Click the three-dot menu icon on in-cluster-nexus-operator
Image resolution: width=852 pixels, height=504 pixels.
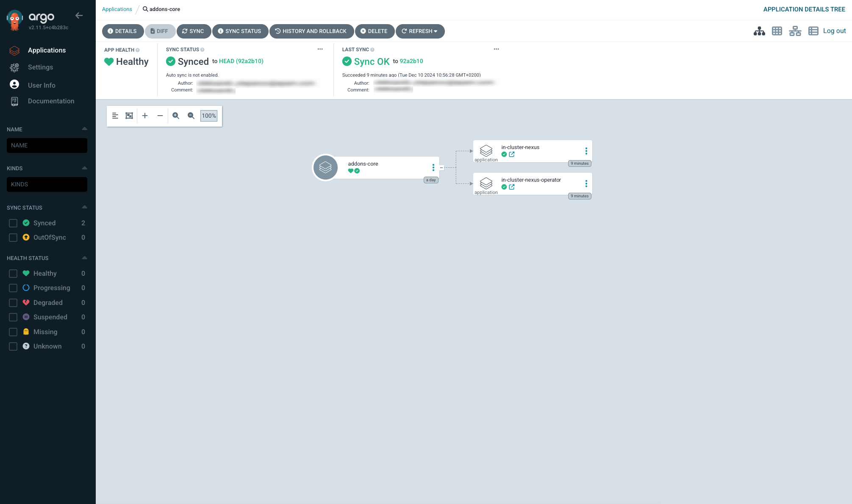tap(586, 183)
